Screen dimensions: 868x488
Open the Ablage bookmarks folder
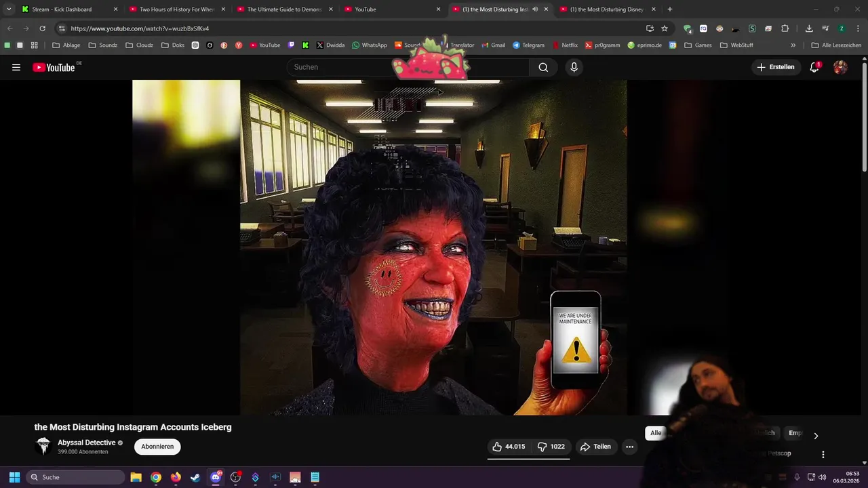[x=66, y=45]
